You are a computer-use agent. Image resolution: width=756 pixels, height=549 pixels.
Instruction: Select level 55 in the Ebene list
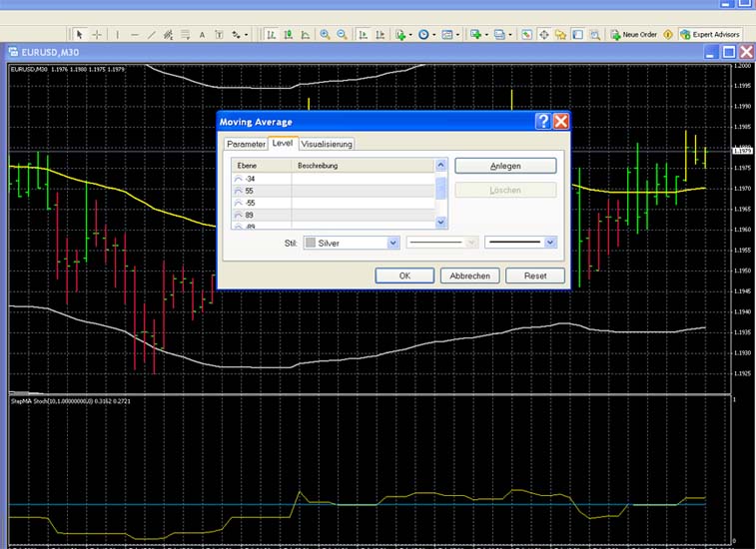250,190
